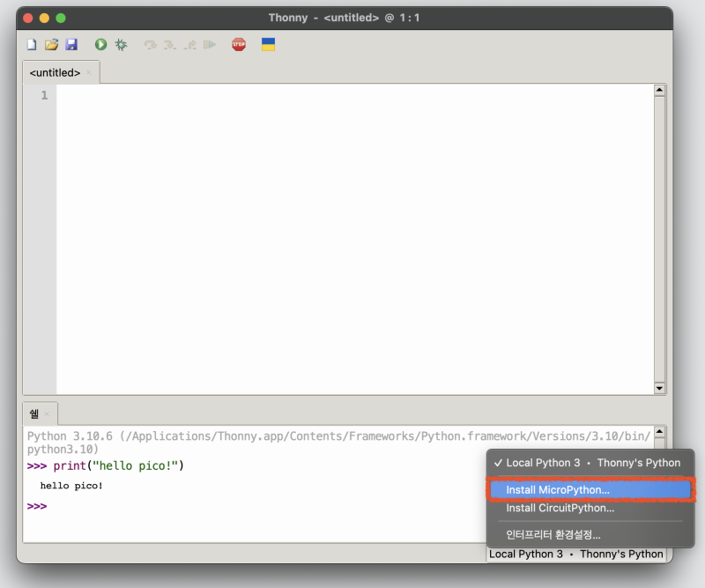Click the shell scrollbar up arrow

pos(659,431)
